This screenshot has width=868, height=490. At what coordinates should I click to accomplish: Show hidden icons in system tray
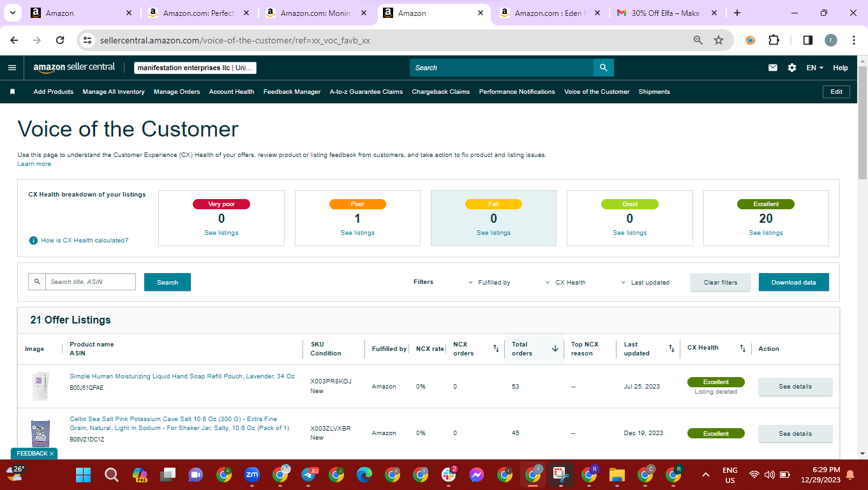coord(706,475)
